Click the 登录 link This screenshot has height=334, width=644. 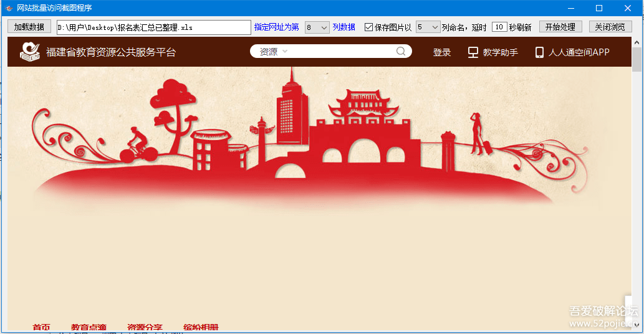coord(442,52)
